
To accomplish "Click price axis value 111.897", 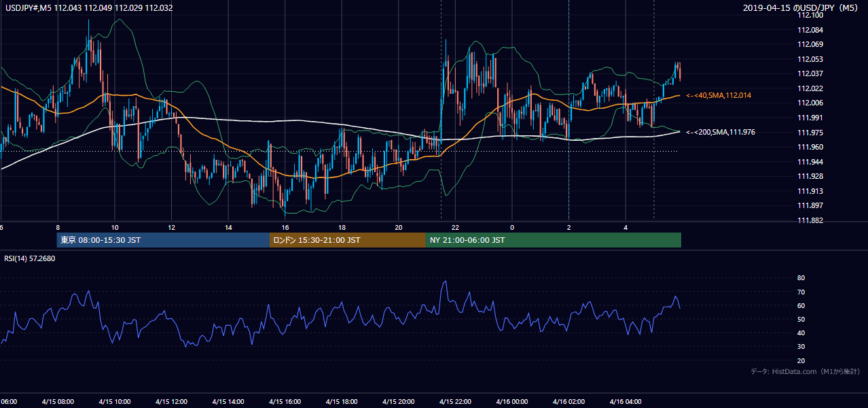I will 811,205.
